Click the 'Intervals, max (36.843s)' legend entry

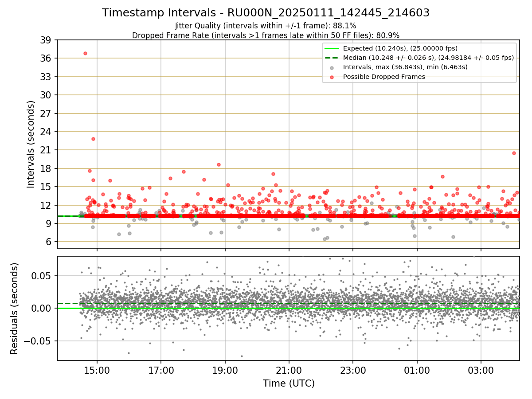point(405,67)
